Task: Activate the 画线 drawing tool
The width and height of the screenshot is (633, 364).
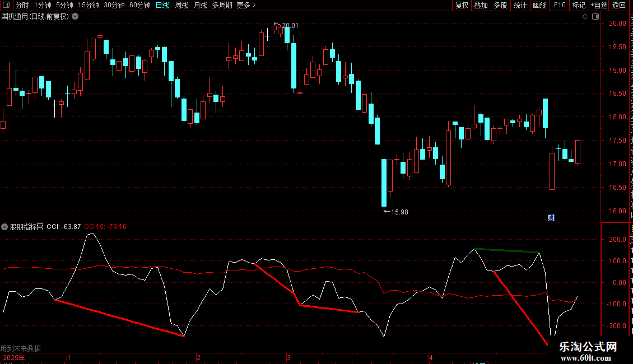Action: point(540,5)
